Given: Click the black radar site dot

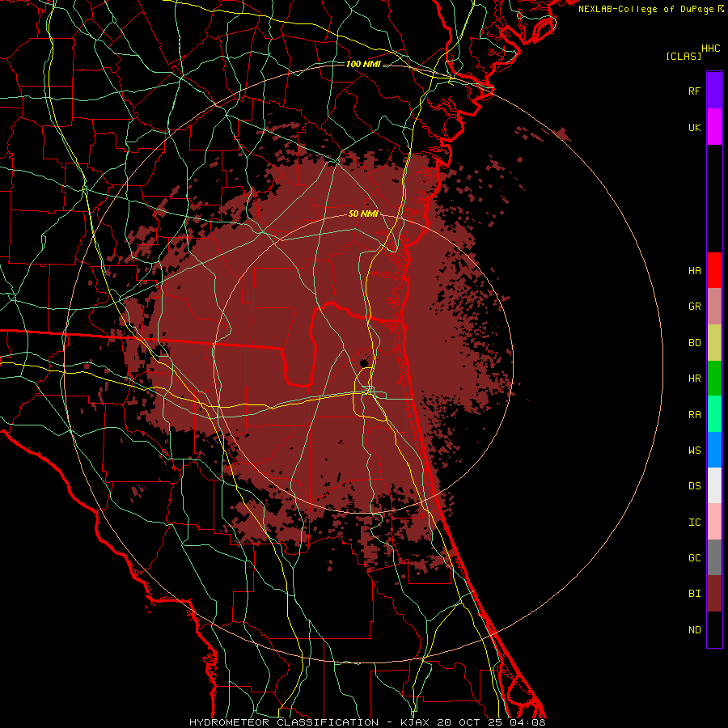Looking at the screenshot, I should coord(363,362).
